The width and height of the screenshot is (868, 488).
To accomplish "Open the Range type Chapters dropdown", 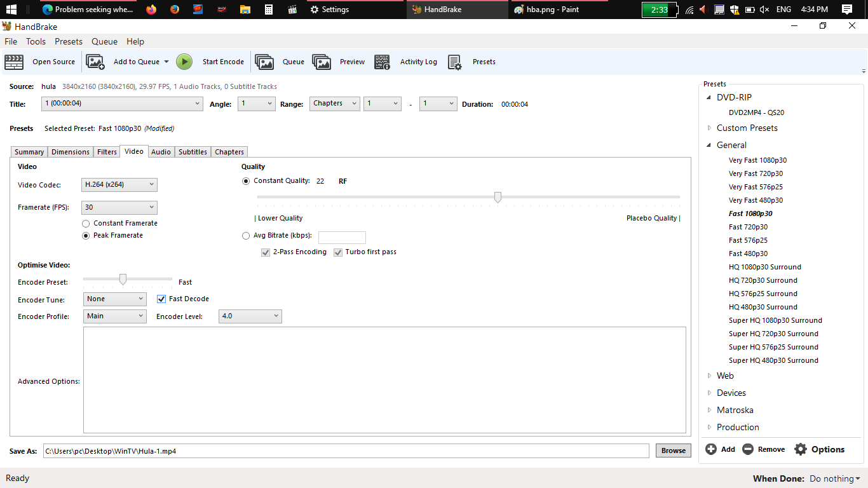I will pos(335,104).
